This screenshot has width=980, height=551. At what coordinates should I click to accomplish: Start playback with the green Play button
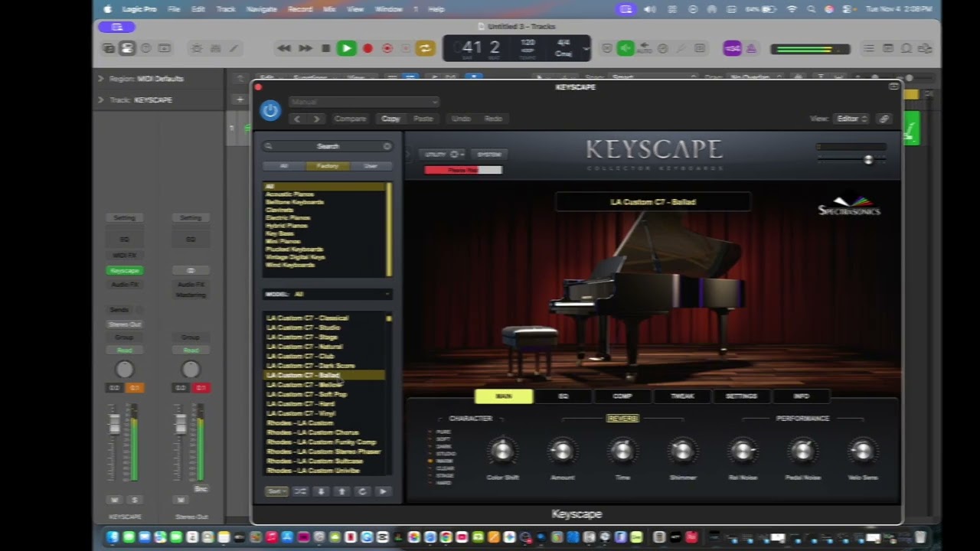(347, 48)
